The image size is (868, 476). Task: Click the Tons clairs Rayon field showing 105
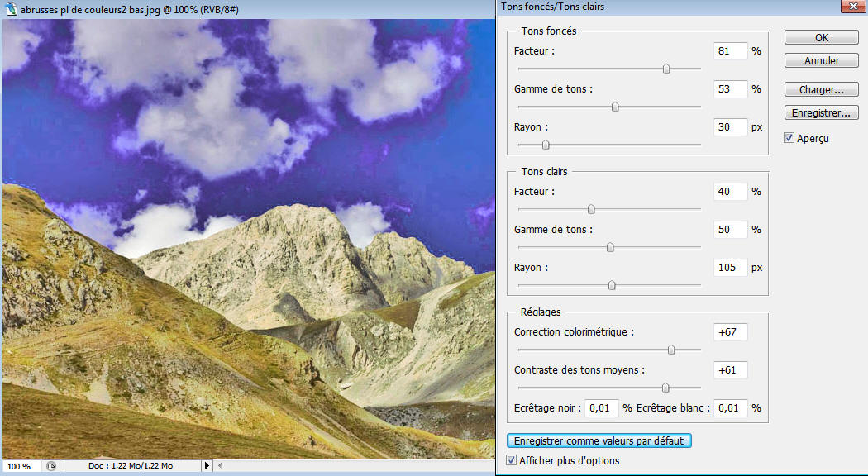coord(731,268)
